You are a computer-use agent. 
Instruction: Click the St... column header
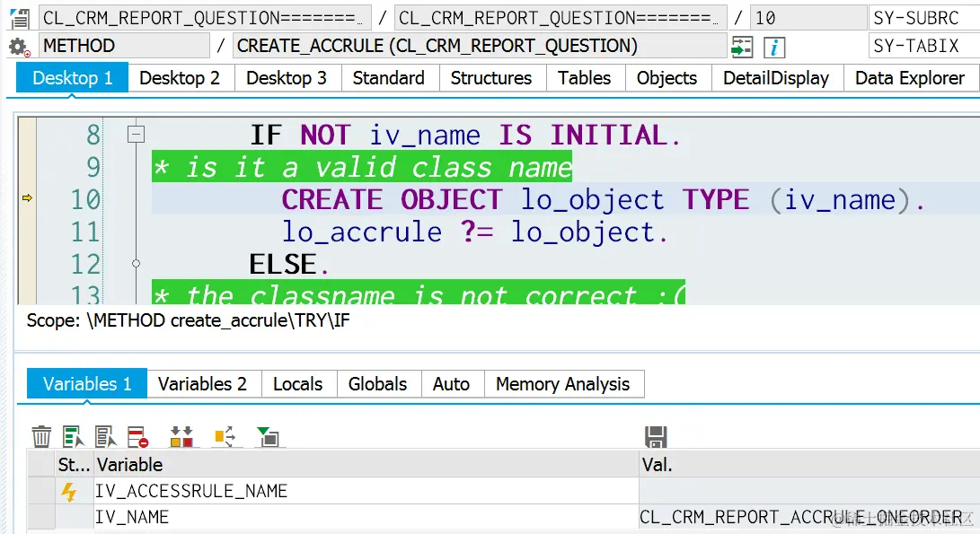point(75,465)
